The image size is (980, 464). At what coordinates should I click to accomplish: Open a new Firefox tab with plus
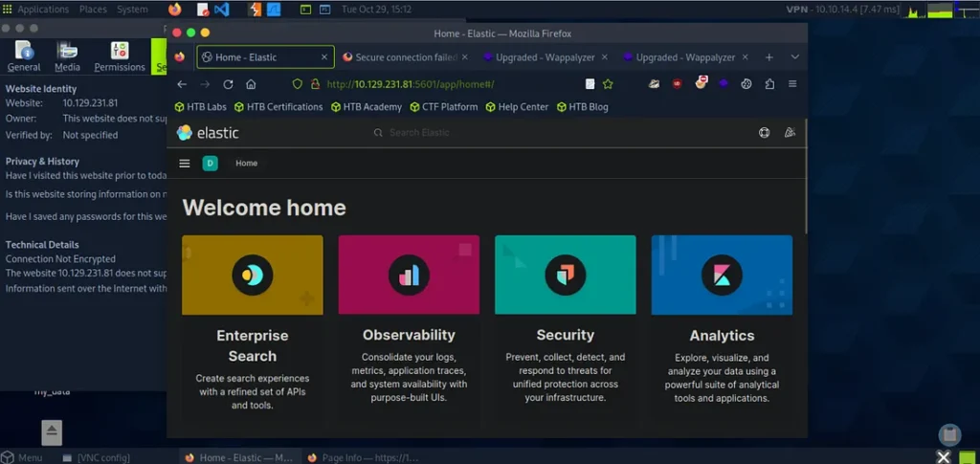tap(768, 57)
